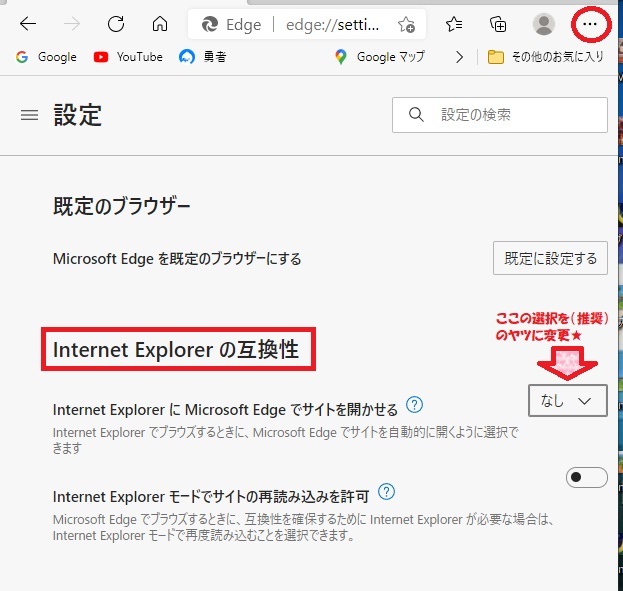623x591 pixels.
Task: Click the magnifier icon in settings search
Action: point(416,114)
